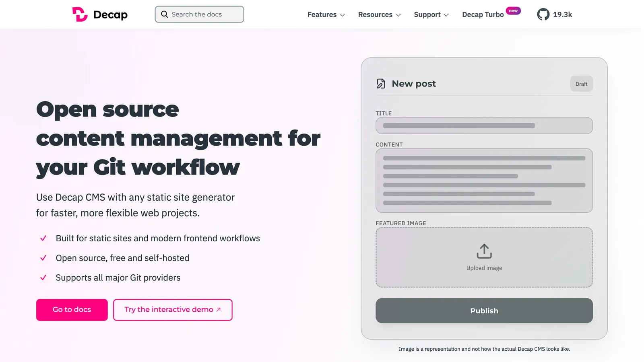
Task: Click the New post document icon
Action: pyautogui.click(x=381, y=84)
